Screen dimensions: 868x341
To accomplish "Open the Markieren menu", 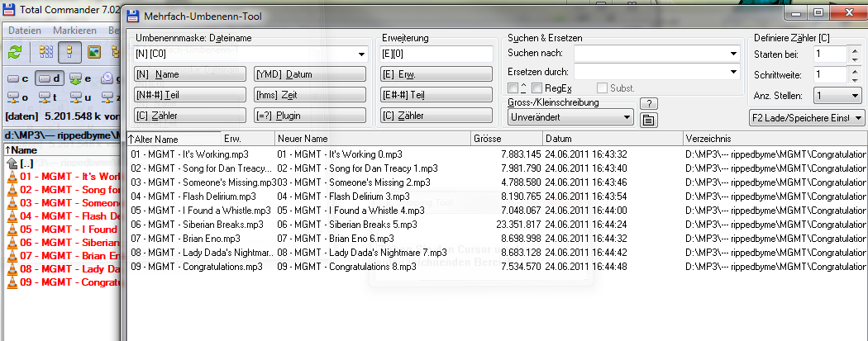I will [74, 31].
